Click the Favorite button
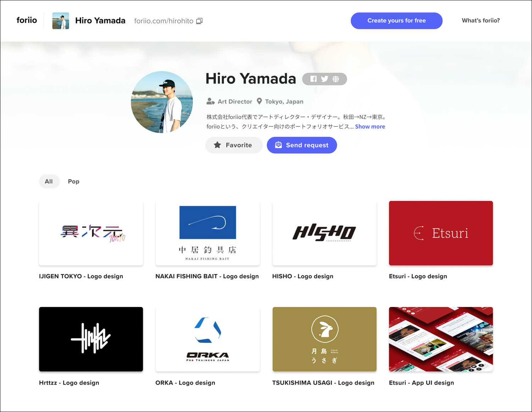Screen dimensions: 532x412 coord(234,145)
